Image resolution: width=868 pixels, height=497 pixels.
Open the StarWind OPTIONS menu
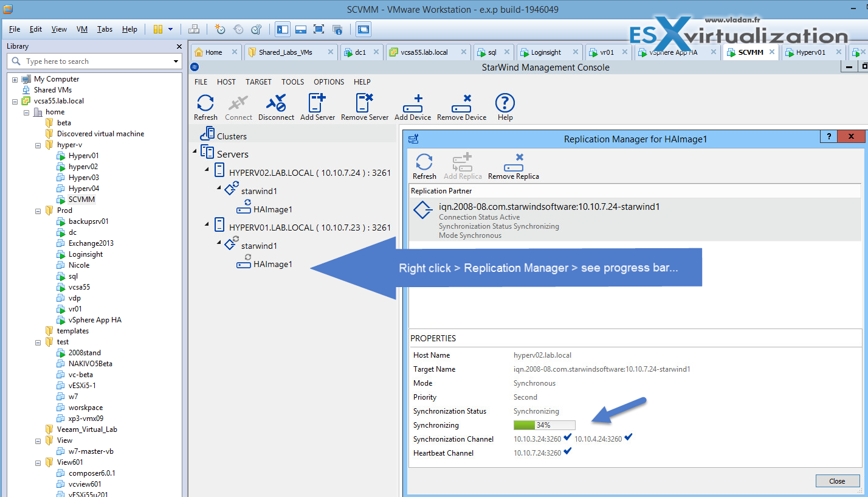tap(329, 82)
